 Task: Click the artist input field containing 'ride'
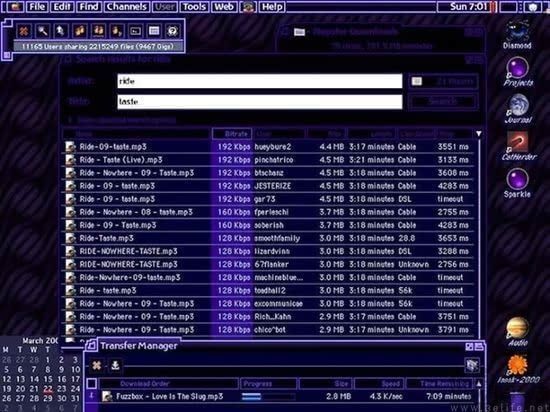(260, 81)
